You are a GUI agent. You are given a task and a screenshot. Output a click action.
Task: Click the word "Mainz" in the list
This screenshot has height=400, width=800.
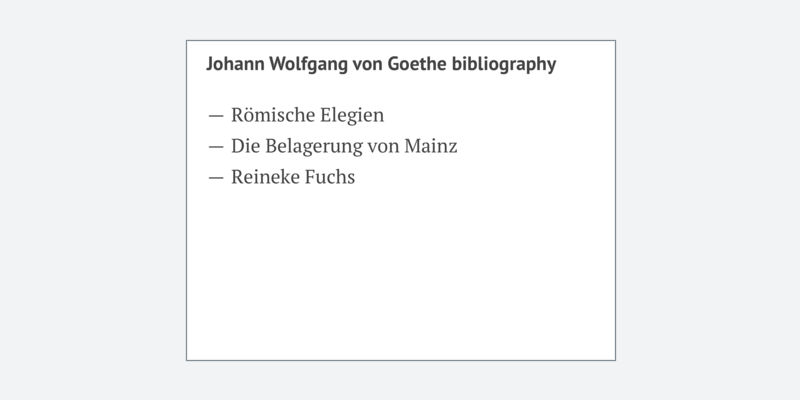point(431,146)
